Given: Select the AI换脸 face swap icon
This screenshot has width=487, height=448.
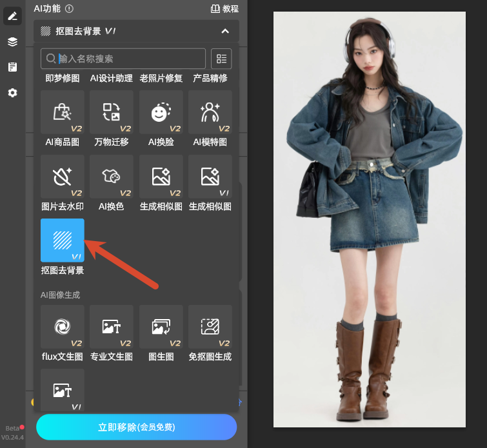Looking at the screenshot, I should (161, 112).
